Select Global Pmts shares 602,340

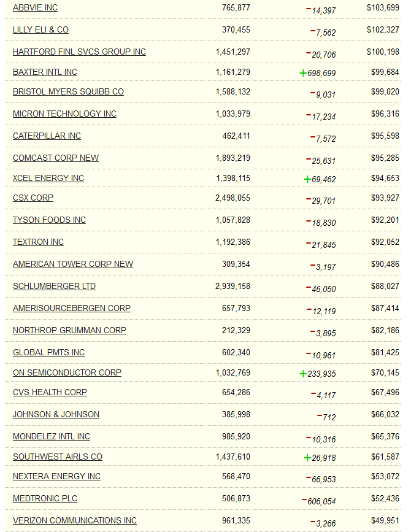coord(236,352)
